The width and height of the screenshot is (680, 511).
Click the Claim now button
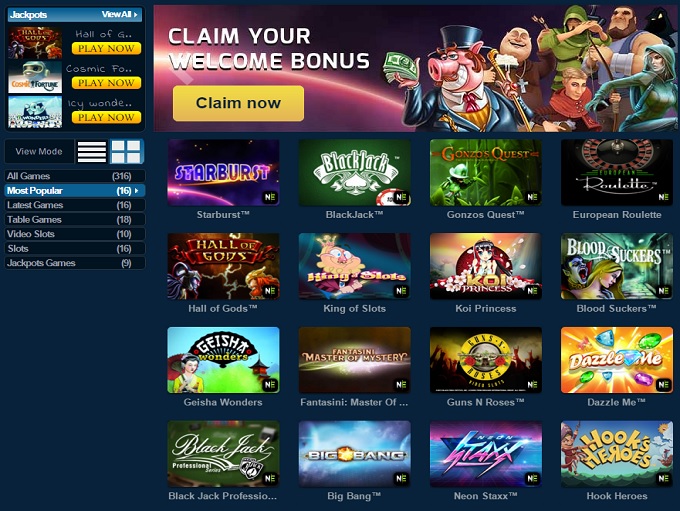tap(238, 103)
